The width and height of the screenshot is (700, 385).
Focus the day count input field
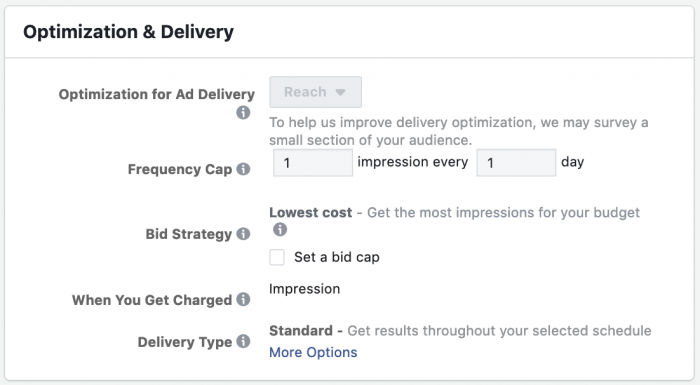(516, 163)
